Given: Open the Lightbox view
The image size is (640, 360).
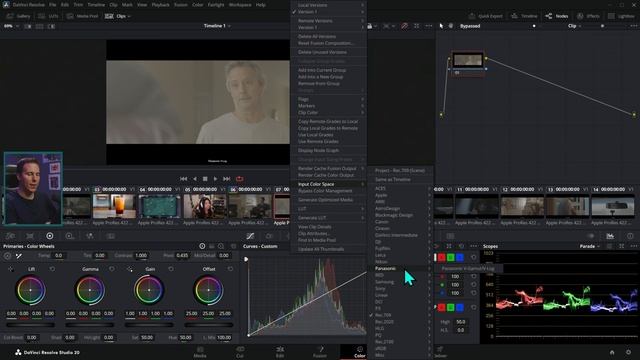Looking at the screenshot, I should pos(621,16).
